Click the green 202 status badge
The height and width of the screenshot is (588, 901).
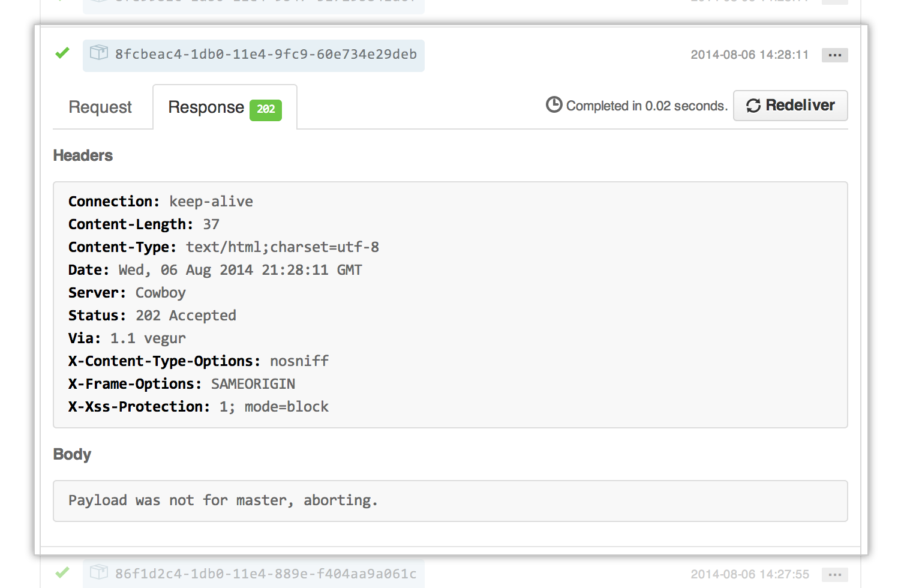[x=266, y=109]
